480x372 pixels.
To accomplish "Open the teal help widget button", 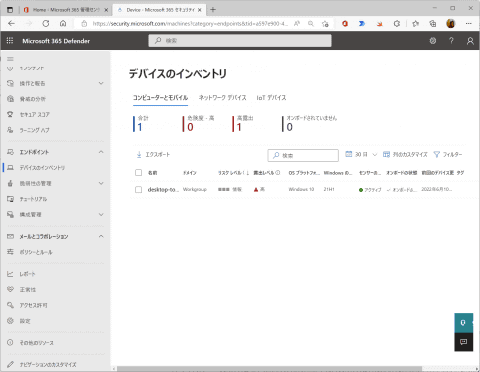I will pos(464,323).
